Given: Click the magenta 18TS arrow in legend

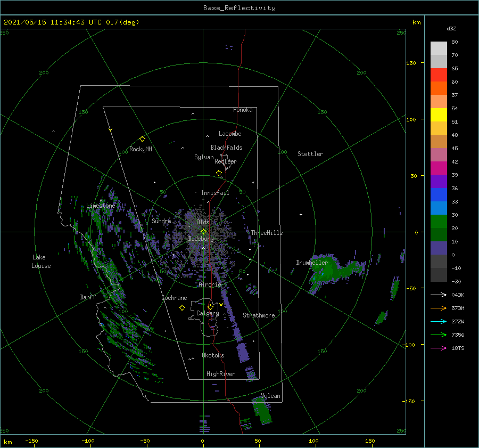Looking at the screenshot, I should coord(439,348).
